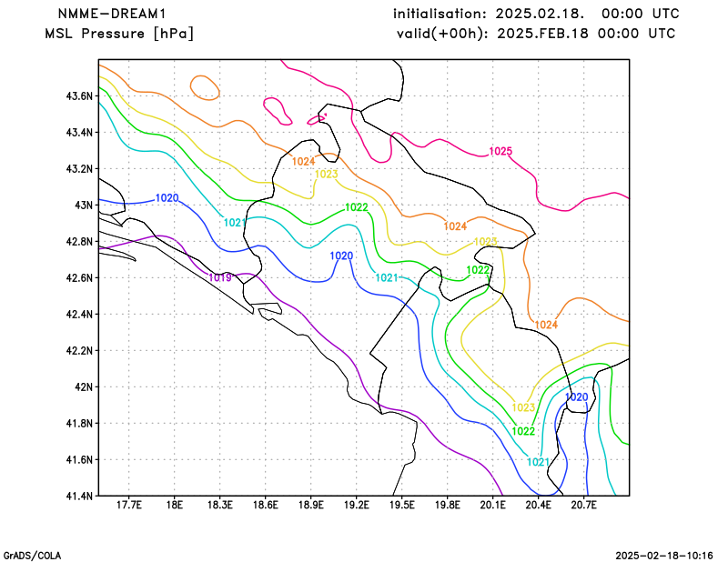Click the 18E longitude axis label

coord(175,505)
